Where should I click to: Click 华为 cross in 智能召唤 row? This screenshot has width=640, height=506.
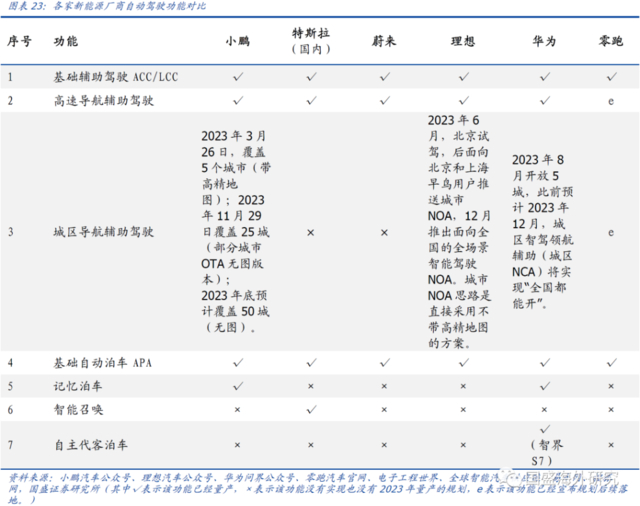click(x=544, y=410)
